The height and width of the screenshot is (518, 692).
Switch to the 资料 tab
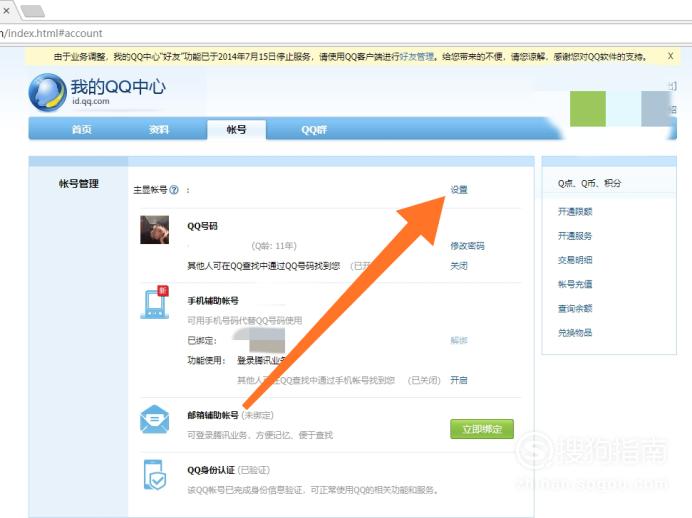point(159,129)
